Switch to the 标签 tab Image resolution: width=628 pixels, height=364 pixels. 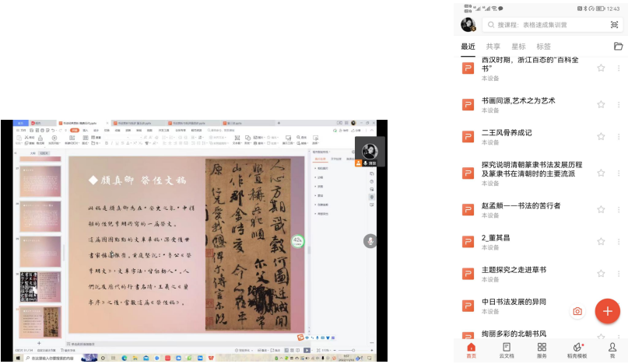tap(543, 47)
